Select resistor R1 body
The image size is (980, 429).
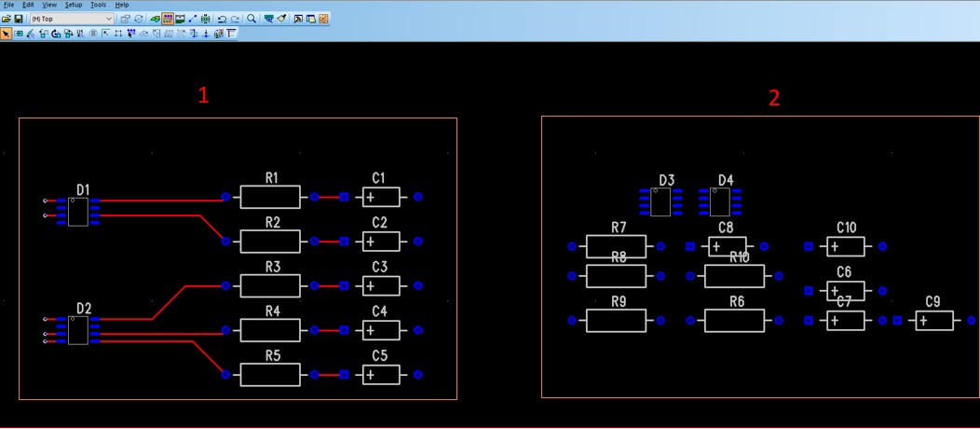coord(270,197)
